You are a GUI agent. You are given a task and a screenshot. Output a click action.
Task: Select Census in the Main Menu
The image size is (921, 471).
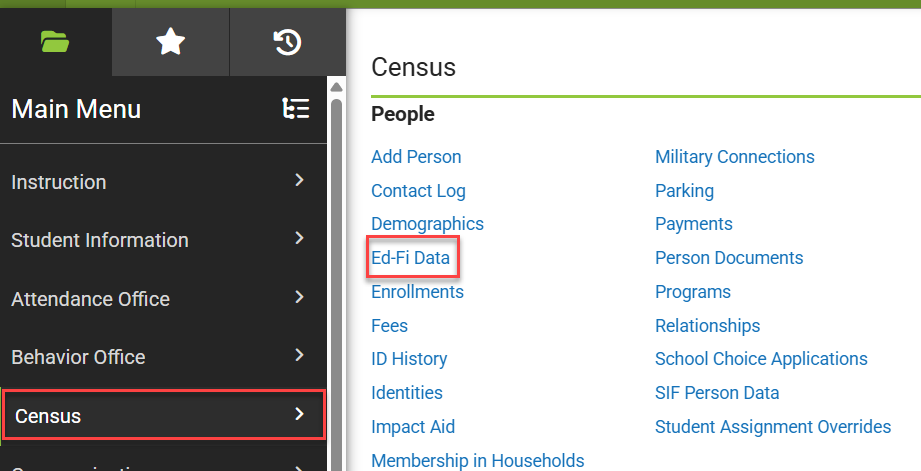(x=164, y=415)
